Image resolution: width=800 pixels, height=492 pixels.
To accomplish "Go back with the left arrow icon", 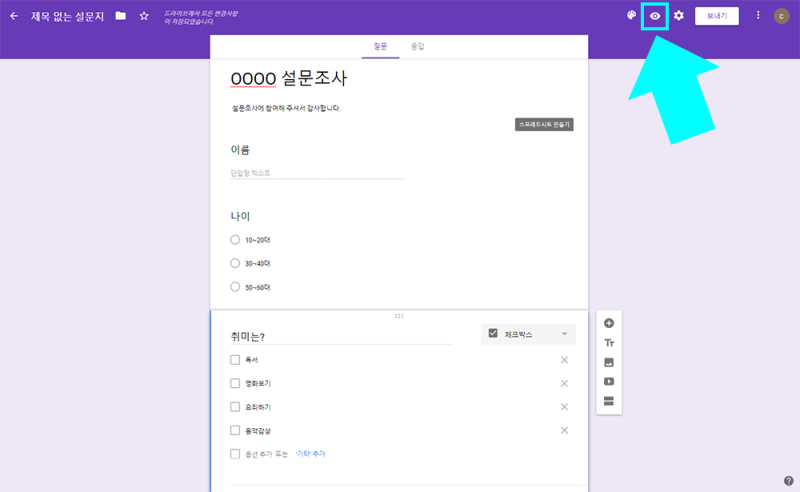I will click(14, 16).
